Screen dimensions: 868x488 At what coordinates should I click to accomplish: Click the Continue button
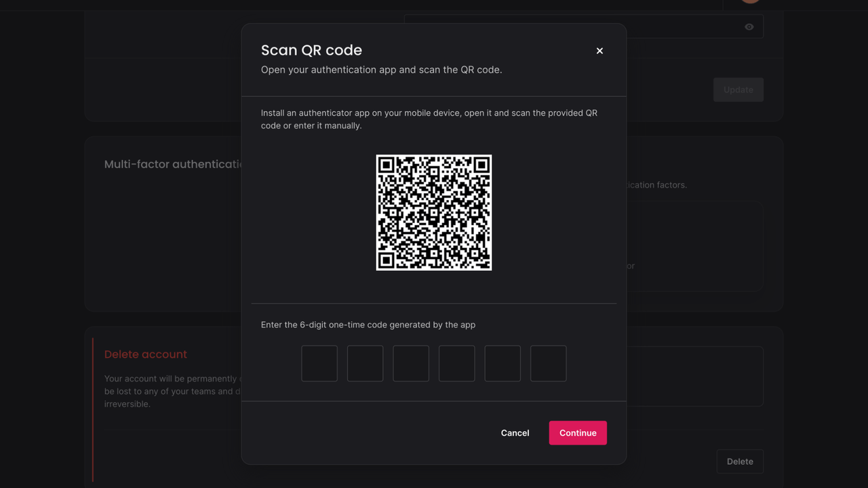tap(578, 433)
